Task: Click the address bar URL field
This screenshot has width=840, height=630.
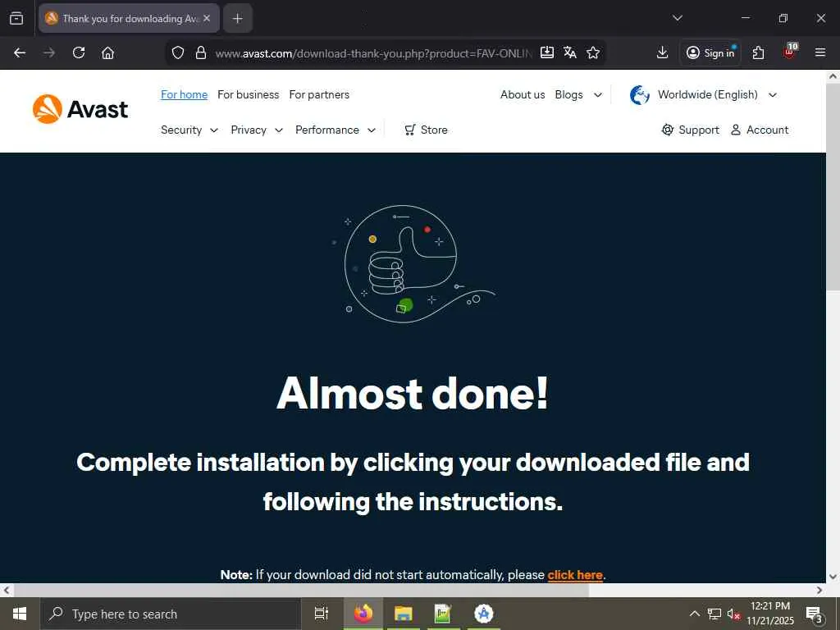Action: click(373, 53)
